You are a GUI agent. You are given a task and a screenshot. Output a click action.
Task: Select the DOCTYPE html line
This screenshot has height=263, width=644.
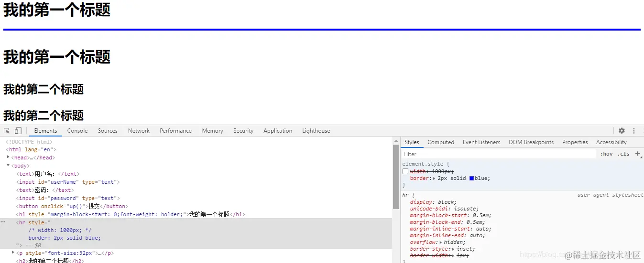tap(29, 142)
